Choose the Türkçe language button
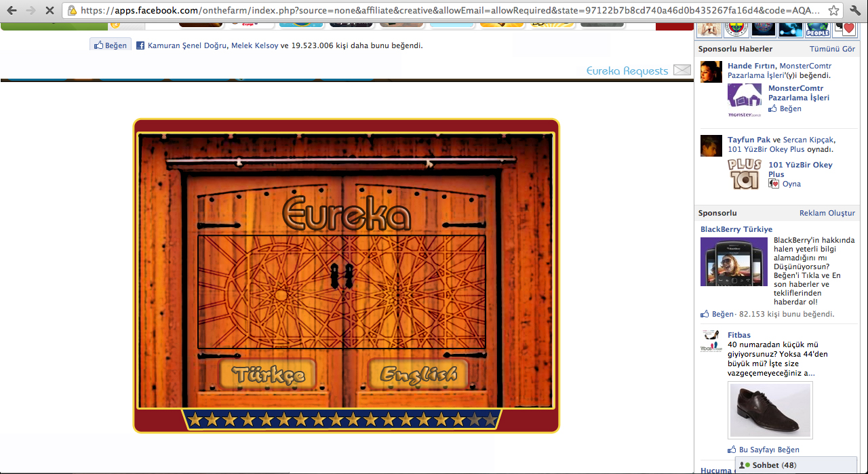868x474 pixels. (x=267, y=374)
